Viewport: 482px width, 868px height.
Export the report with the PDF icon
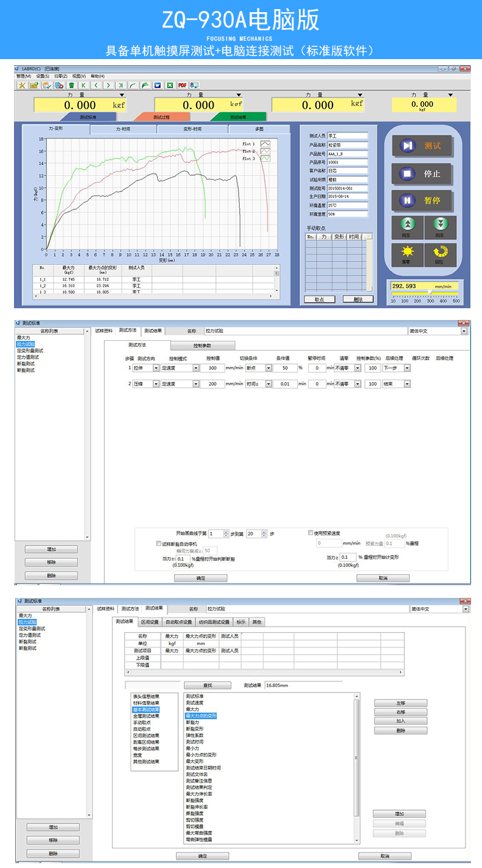pos(182,85)
